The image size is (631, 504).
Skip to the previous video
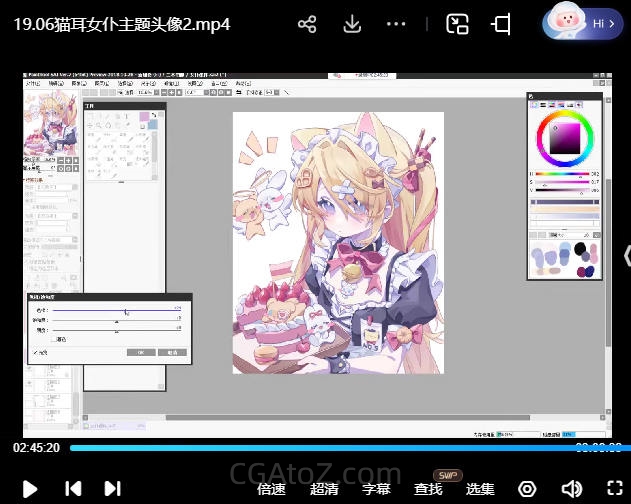(73, 488)
